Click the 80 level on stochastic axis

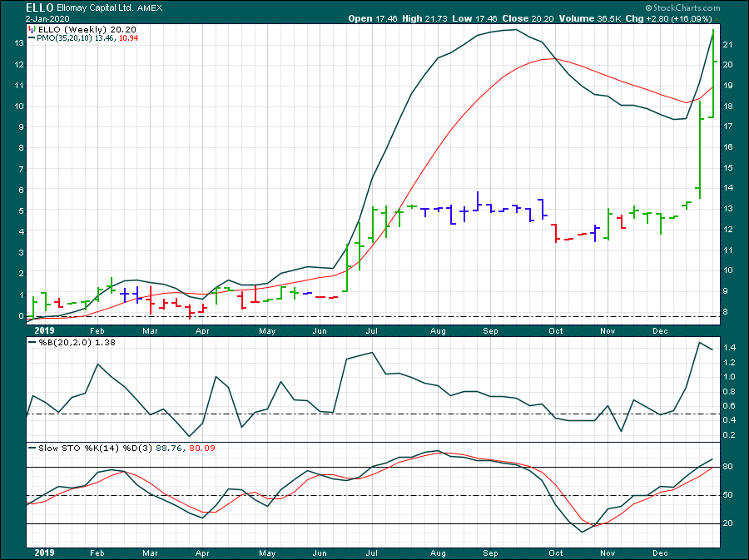pos(727,467)
